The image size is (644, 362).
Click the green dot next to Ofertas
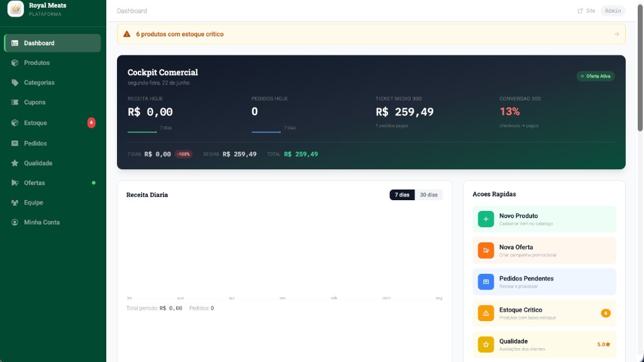(94, 183)
